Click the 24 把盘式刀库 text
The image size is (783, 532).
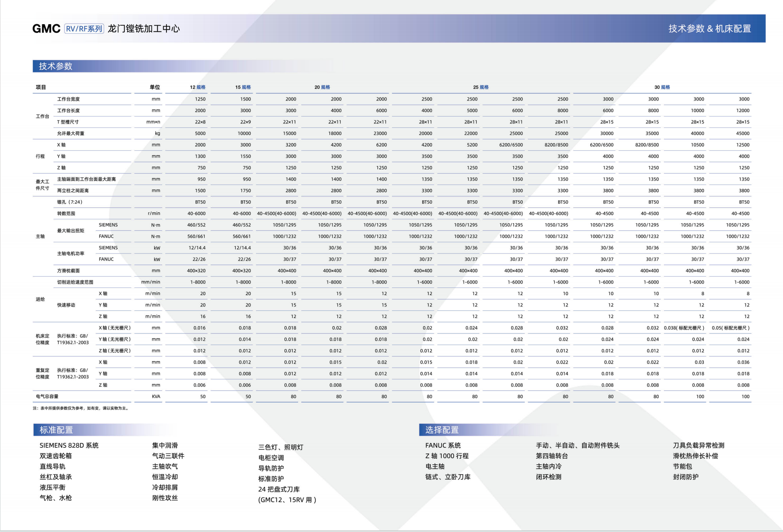coord(279,489)
